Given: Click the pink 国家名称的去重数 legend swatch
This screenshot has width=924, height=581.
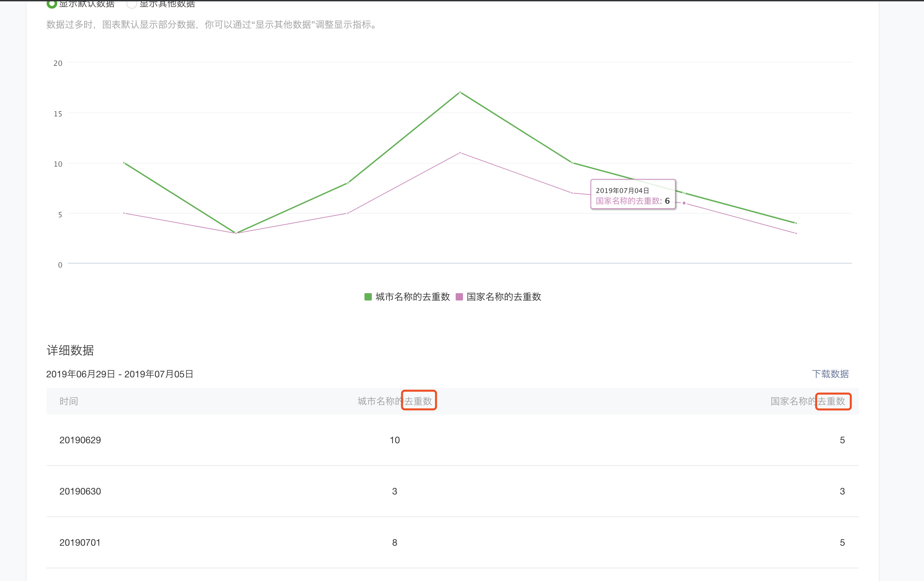Looking at the screenshot, I should (x=459, y=297).
